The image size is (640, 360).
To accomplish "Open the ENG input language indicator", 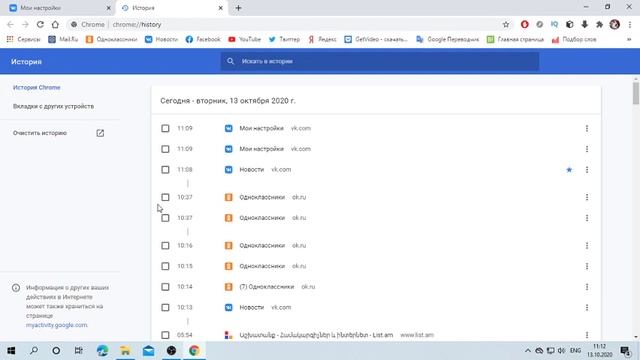I will pyautogui.click(x=575, y=351).
